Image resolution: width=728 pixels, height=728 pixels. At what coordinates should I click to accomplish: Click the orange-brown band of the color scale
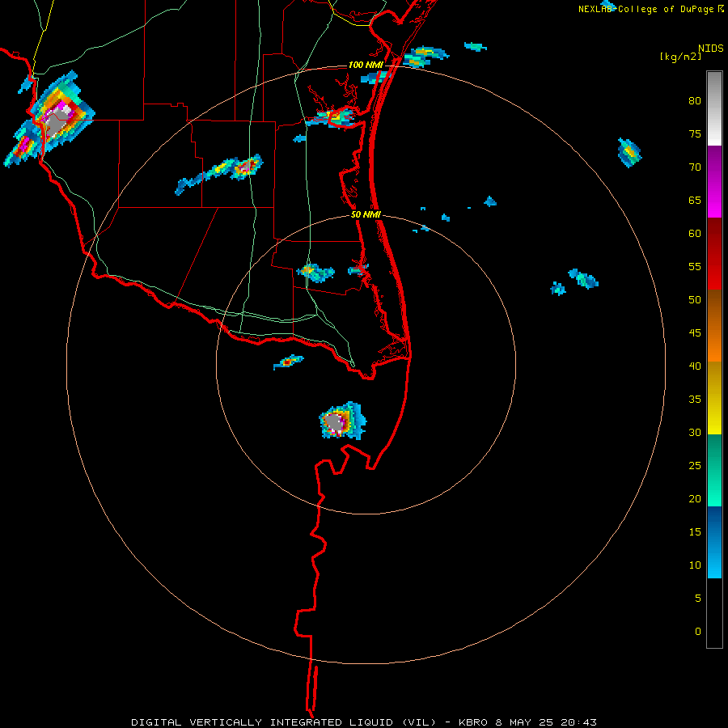[x=714, y=325]
